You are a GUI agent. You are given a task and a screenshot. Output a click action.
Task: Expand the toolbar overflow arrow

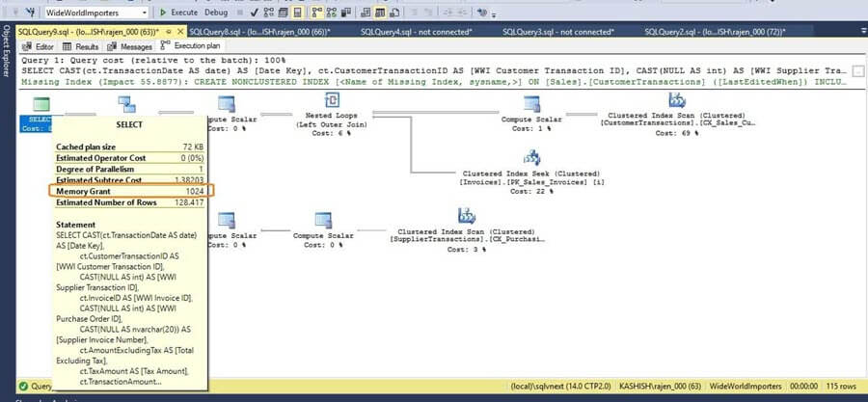tap(493, 14)
